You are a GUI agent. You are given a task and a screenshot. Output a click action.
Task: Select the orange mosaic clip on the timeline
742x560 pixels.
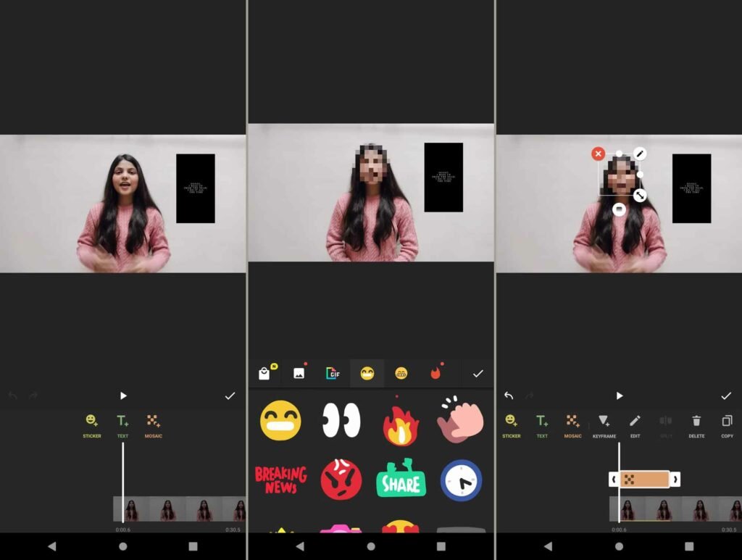[645, 479]
